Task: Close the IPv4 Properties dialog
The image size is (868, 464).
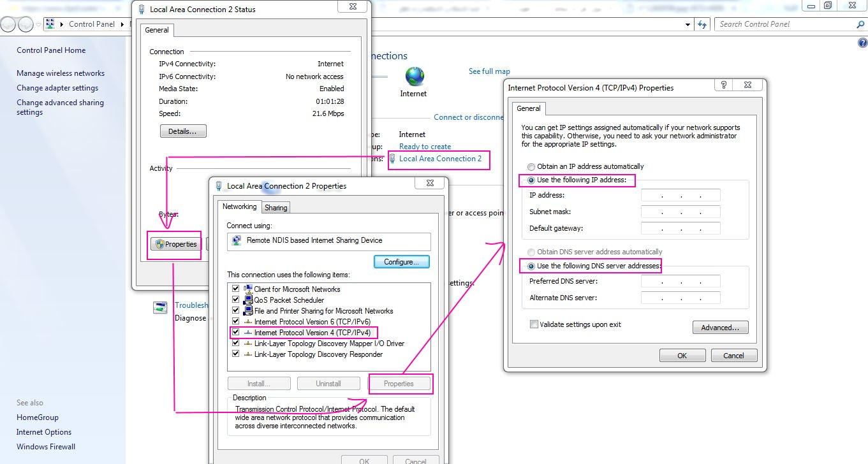Action: [747, 85]
